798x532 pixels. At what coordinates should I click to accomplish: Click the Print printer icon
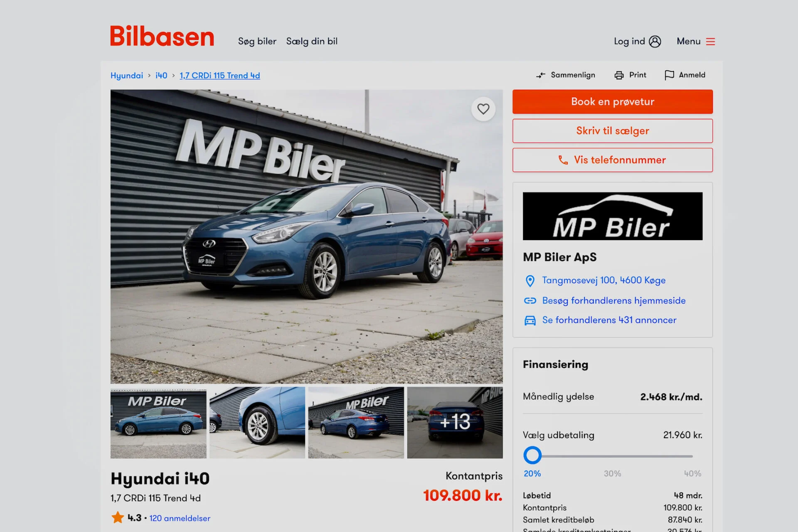619,75
